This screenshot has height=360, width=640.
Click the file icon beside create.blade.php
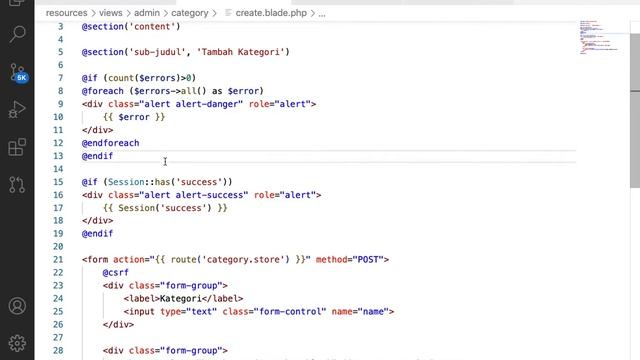[229, 13]
